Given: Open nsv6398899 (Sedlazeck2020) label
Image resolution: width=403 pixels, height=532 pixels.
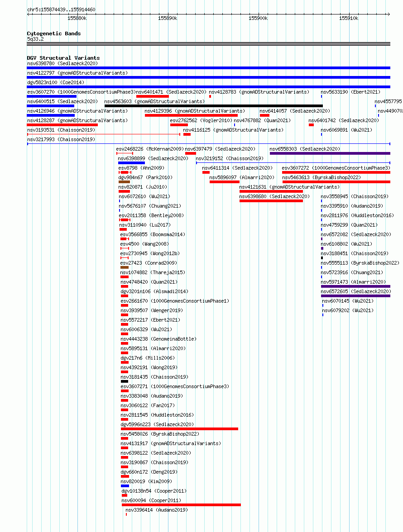Looking at the screenshot, I should coord(153,158).
